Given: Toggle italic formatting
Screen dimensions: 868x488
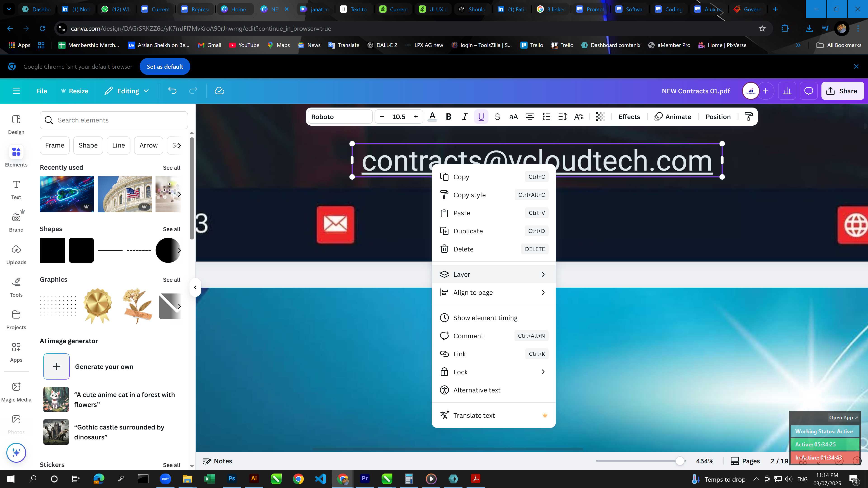Looking at the screenshot, I should (465, 117).
